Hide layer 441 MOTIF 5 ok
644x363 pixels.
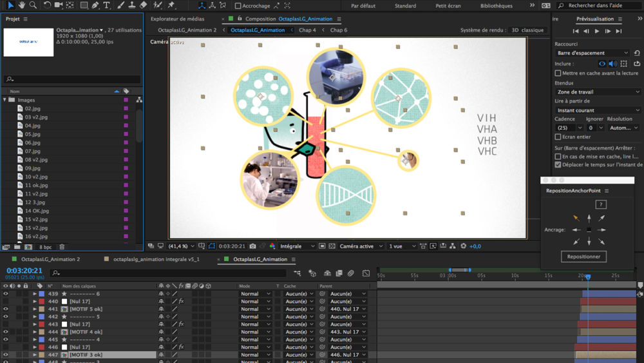tap(5, 309)
